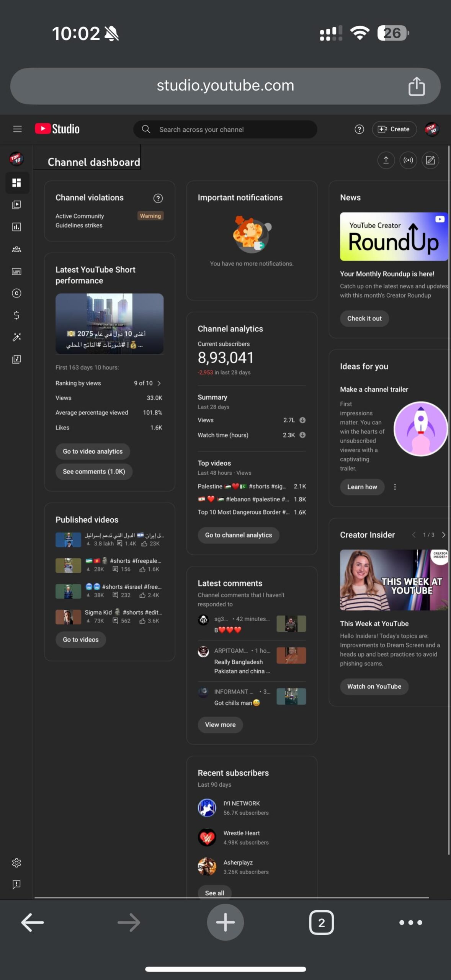451x980 pixels.
Task: Open Settings gear in the sidebar
Action: 16,863
